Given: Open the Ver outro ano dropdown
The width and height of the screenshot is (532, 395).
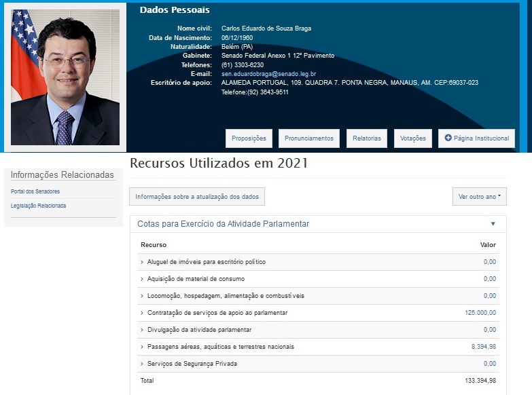Looking at the screenshot, I should tap(480, 197).
